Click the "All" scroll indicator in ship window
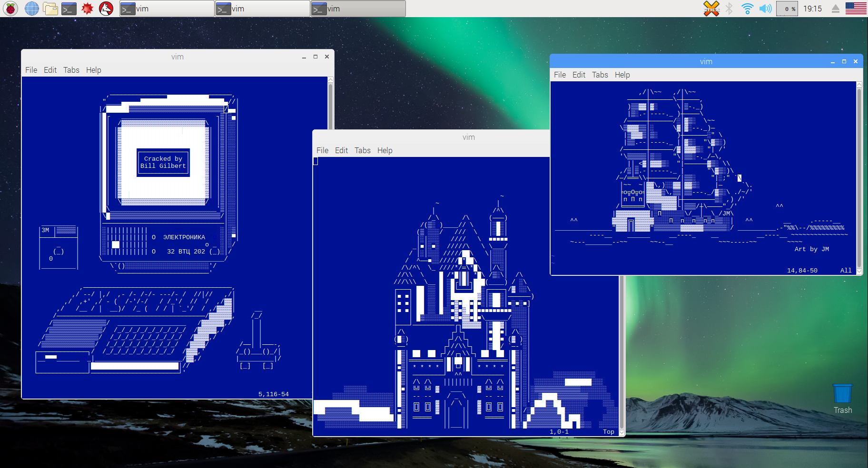Screen dimensions: 868x468 point(846,271)
